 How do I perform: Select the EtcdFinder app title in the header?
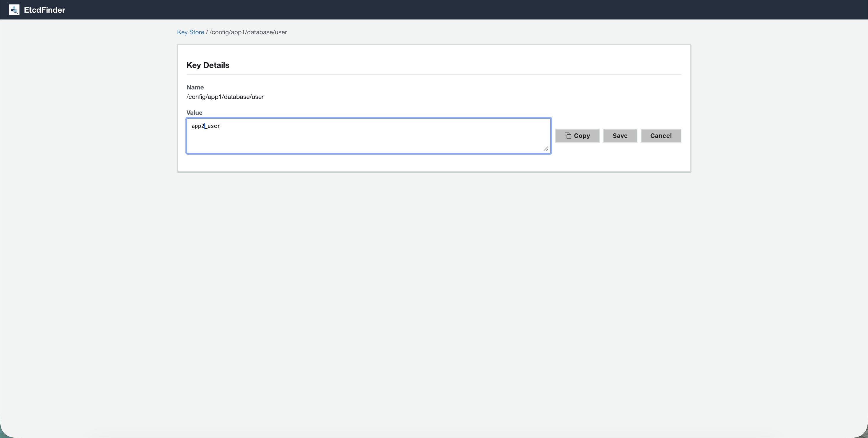click(x=44, y=10)
